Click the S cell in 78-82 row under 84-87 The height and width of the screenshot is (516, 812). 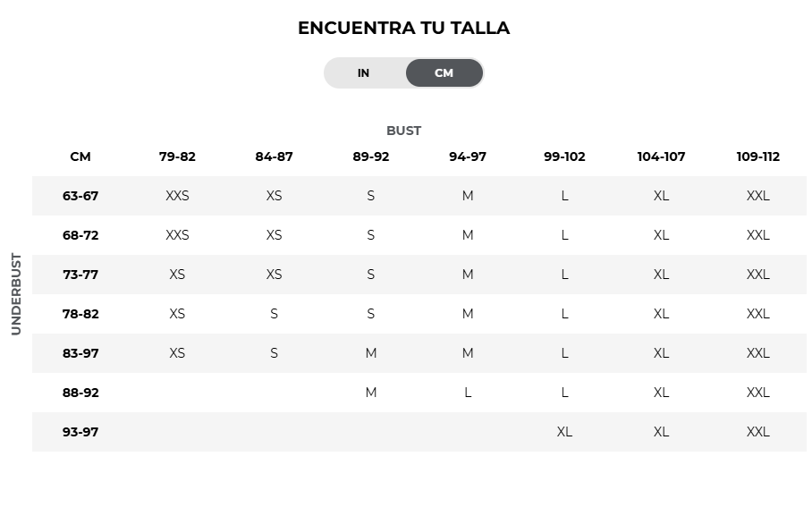tap(274, 314)
